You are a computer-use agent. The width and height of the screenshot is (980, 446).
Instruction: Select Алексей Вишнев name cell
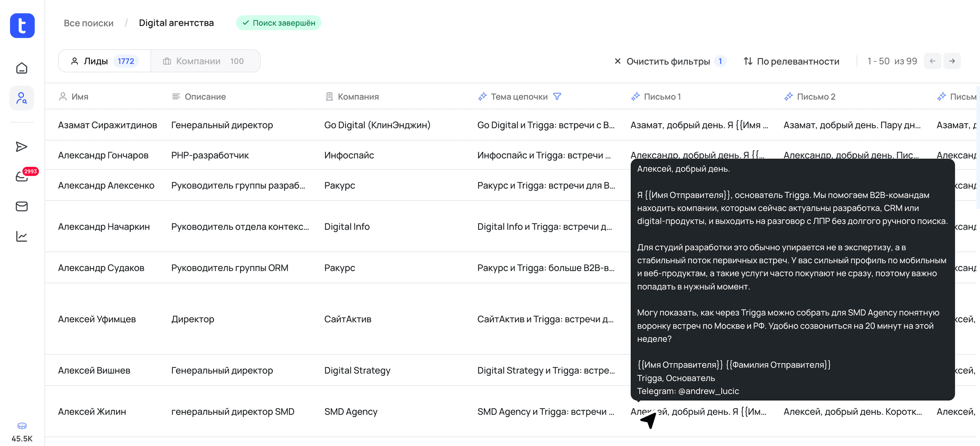94,371
